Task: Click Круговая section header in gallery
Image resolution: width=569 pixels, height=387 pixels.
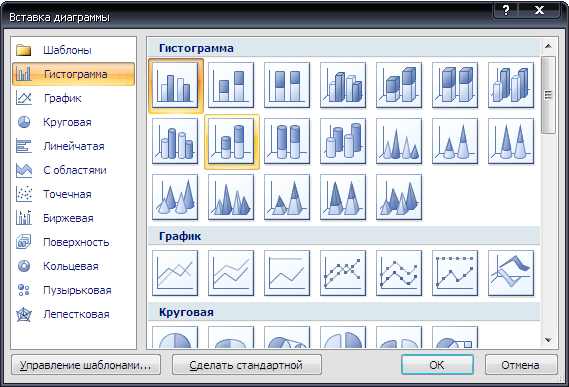Action: coord(344,312)
